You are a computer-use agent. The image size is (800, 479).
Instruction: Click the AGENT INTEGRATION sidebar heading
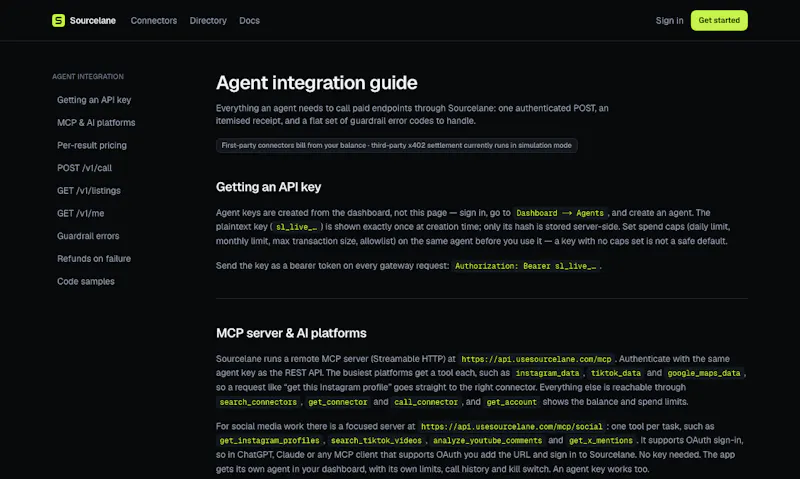click(x=88, y=77)
